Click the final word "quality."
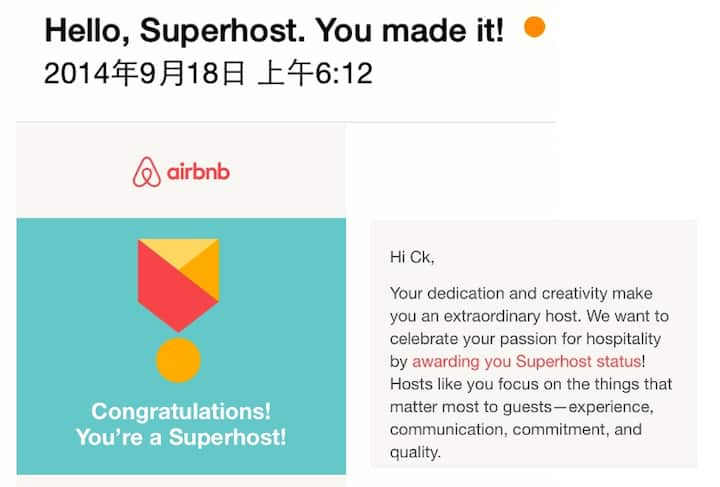 [x=415, y=453]
